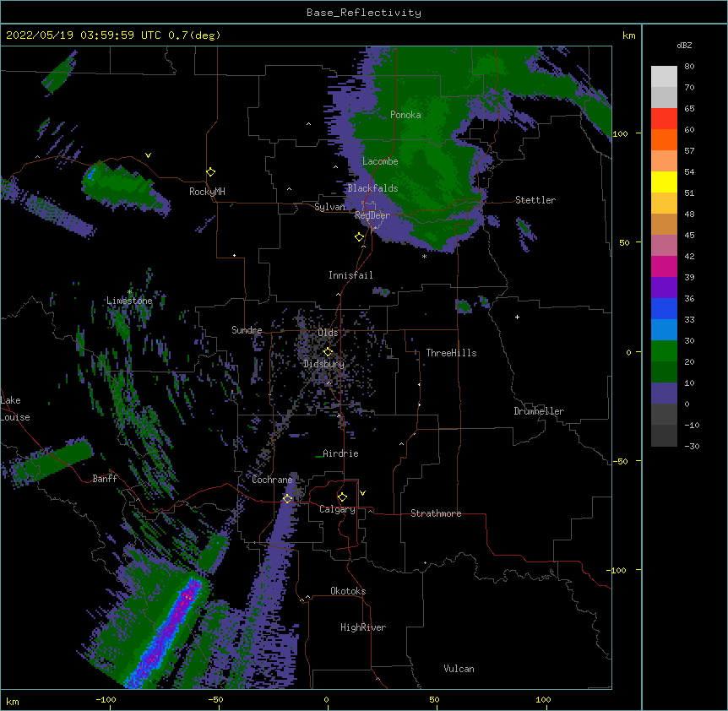Click the Lake Louise label
728x711 pixels.
coord(15,409)
